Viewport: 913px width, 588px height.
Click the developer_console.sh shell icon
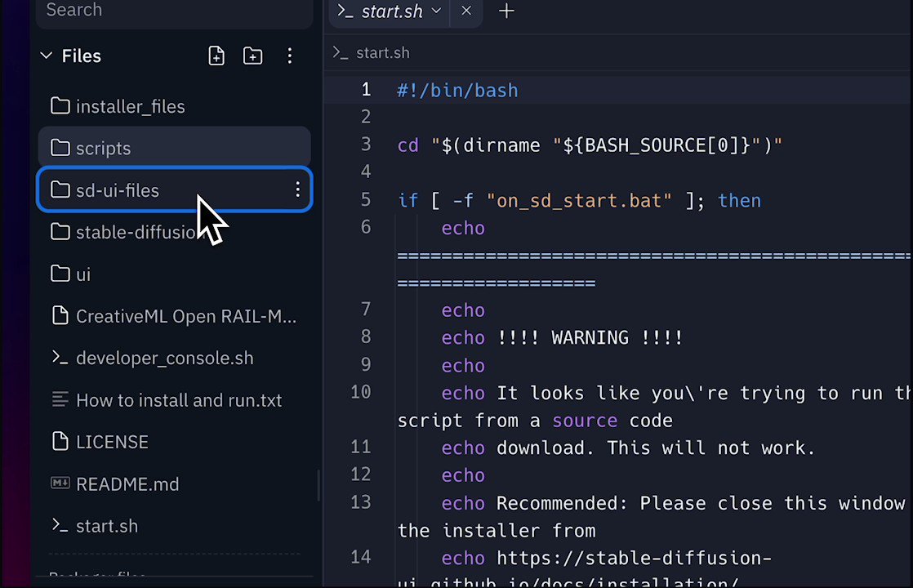tap(60, 357)
